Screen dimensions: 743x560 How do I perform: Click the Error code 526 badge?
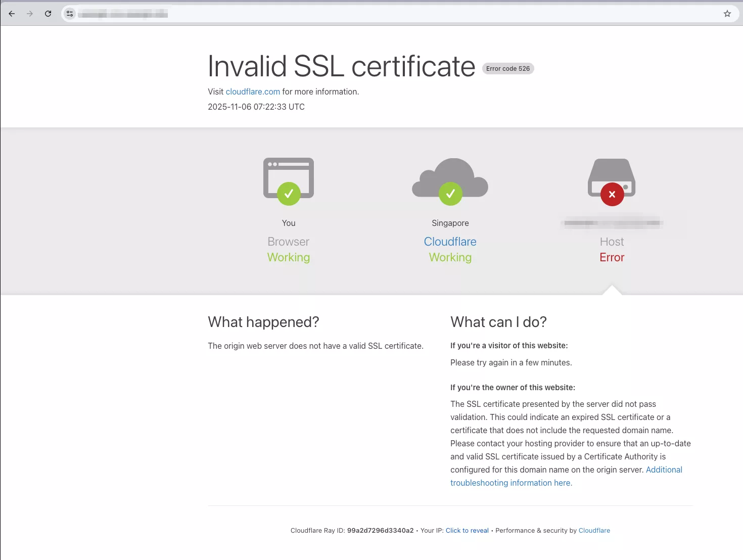(507, 68)
